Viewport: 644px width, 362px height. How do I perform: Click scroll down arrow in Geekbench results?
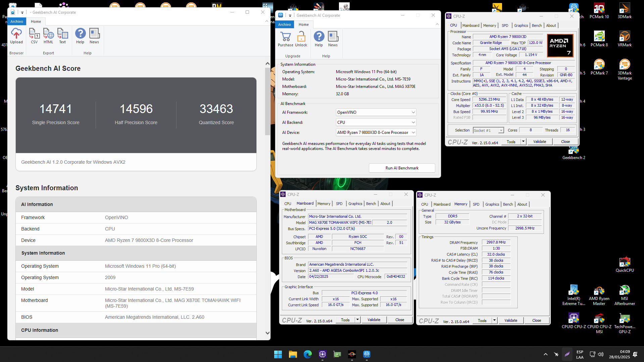click(x=267, y=333)
